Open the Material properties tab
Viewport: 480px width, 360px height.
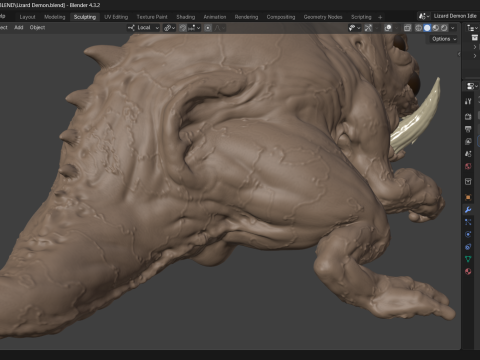tap(468, 271)
